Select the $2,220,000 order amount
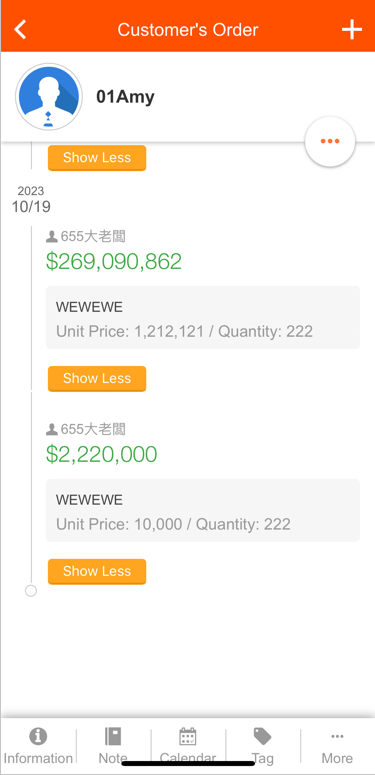 tap(102, 454)
